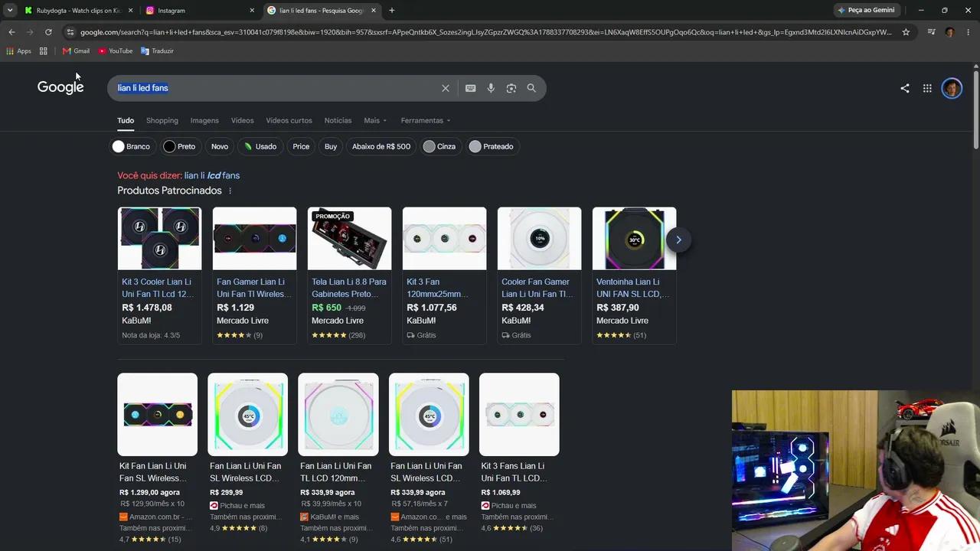Expand the Mais search menu
The width and height of the screenshot is (980, 551).
tap(375, 121)
